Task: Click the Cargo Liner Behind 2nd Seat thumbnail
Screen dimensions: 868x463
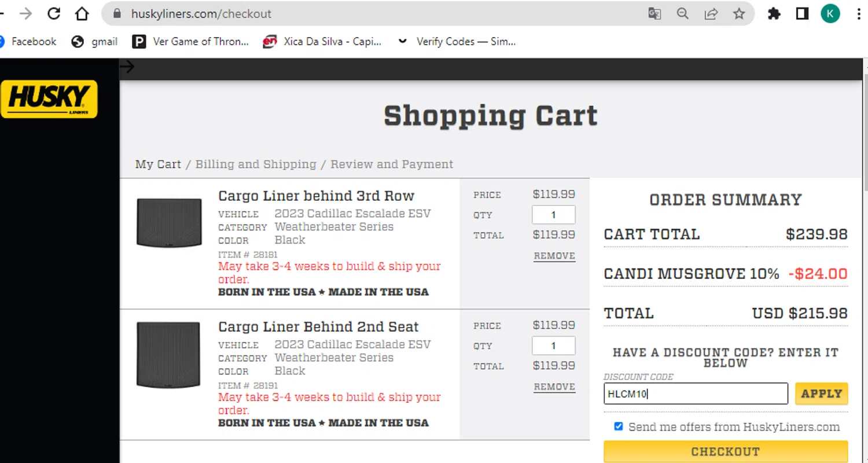Action: click(169, 354)
